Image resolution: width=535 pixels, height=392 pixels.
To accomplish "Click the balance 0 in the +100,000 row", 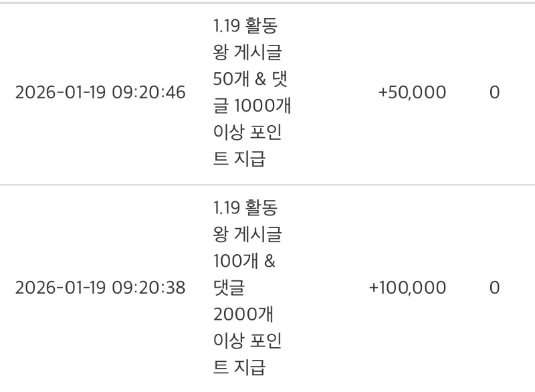I will (494, 288).
